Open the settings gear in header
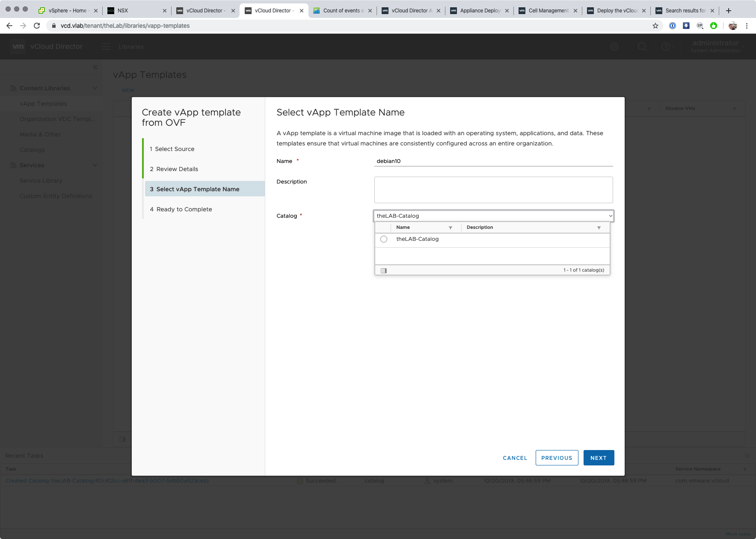Screen dimensions: 756x539 [x=614, y=47]
